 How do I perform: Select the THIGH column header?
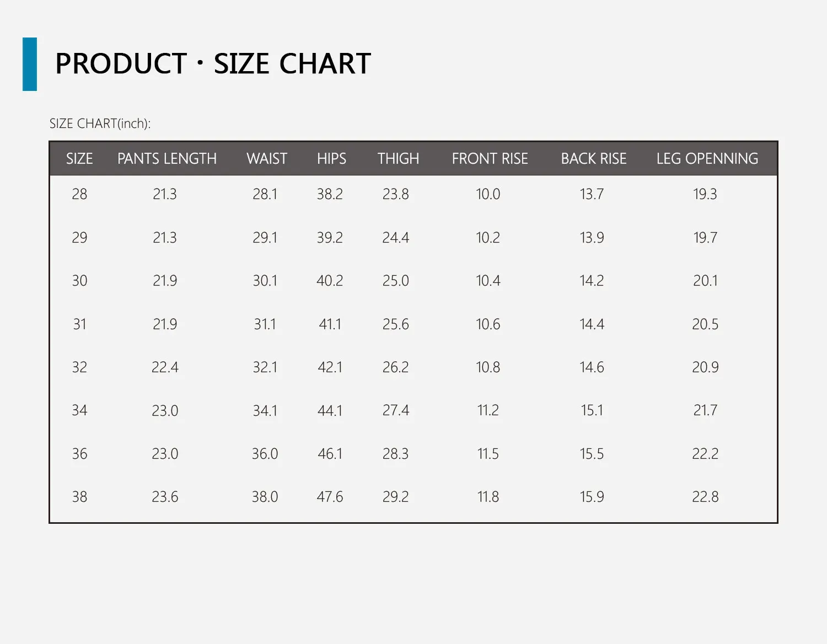(x=398, y=159)
